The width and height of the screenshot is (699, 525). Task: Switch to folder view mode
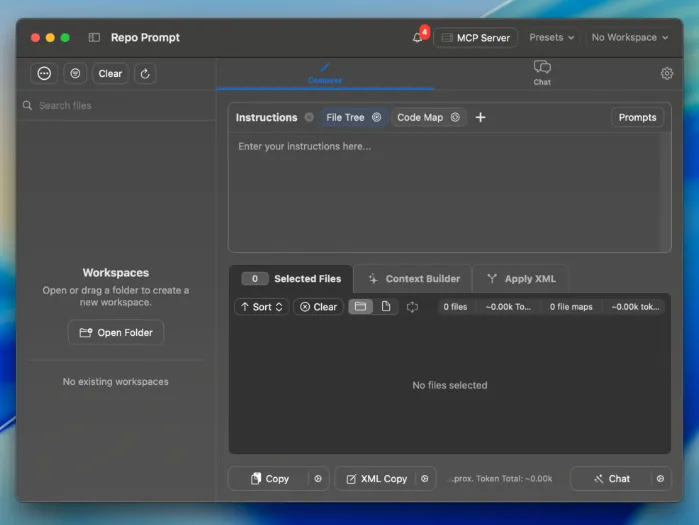click(x=360, y=307)
